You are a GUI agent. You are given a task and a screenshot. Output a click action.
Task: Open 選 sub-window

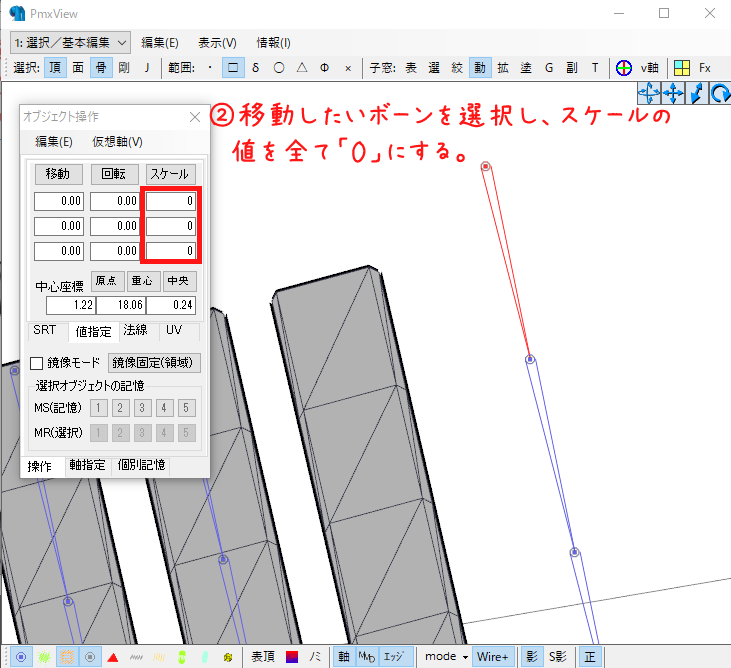[434, 68]
